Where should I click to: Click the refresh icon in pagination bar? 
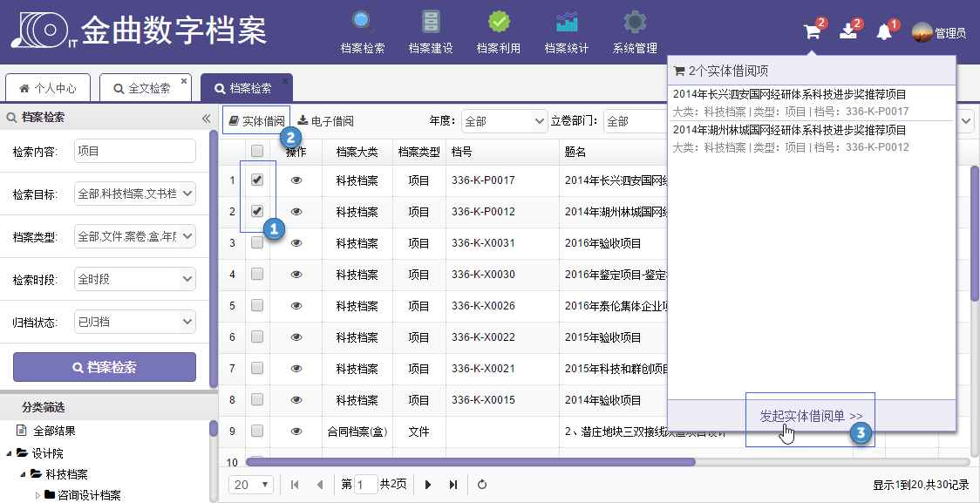click(x=482, y=485)
